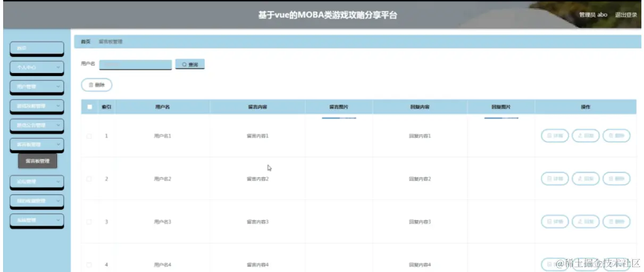Check the checkbox for row 2

[x=89, y=179]
